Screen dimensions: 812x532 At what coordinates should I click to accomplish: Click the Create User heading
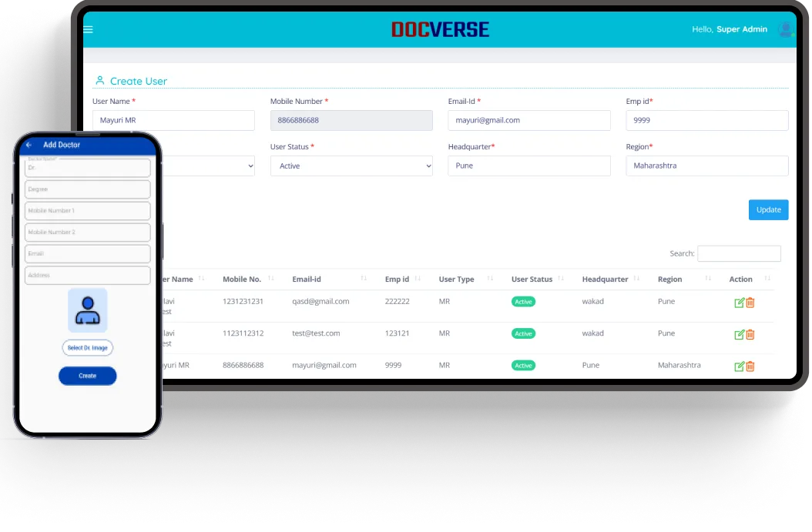(138, 82)
